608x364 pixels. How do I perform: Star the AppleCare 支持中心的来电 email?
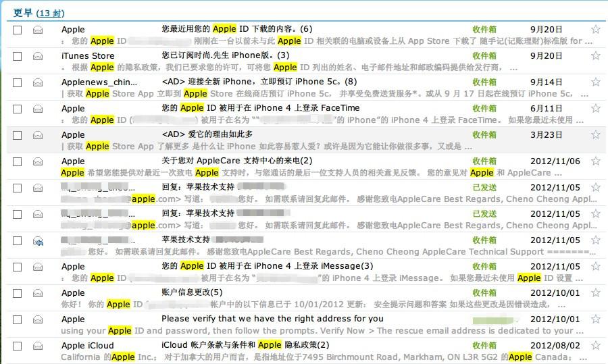click(x=596, y=161)
